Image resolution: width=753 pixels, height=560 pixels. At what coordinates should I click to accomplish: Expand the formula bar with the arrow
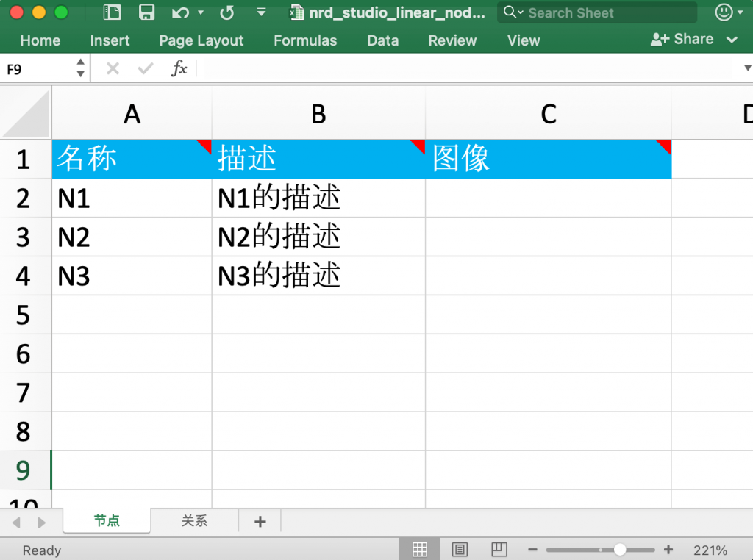point(746,69)
